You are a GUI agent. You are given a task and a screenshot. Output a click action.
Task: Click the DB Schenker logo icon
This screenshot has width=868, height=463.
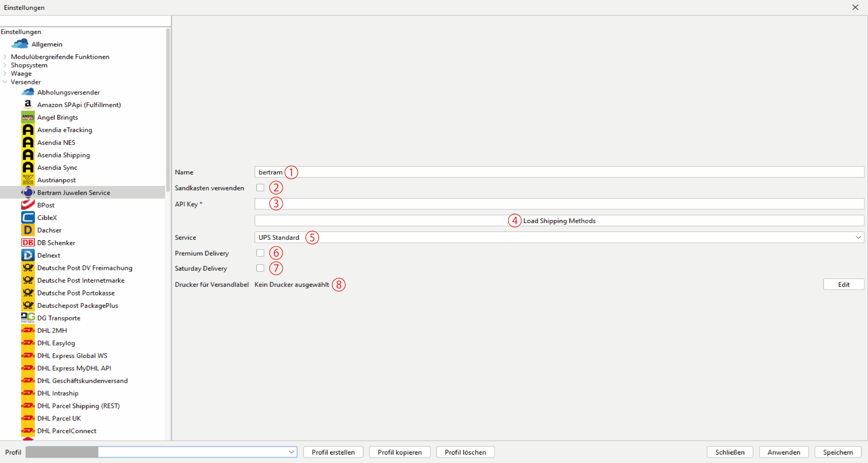pyautogui.click(x=28, y=243)
